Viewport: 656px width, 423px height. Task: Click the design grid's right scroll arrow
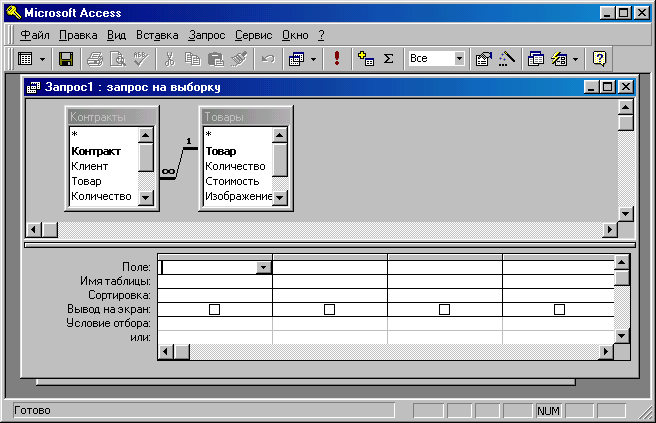pos(606,352)
